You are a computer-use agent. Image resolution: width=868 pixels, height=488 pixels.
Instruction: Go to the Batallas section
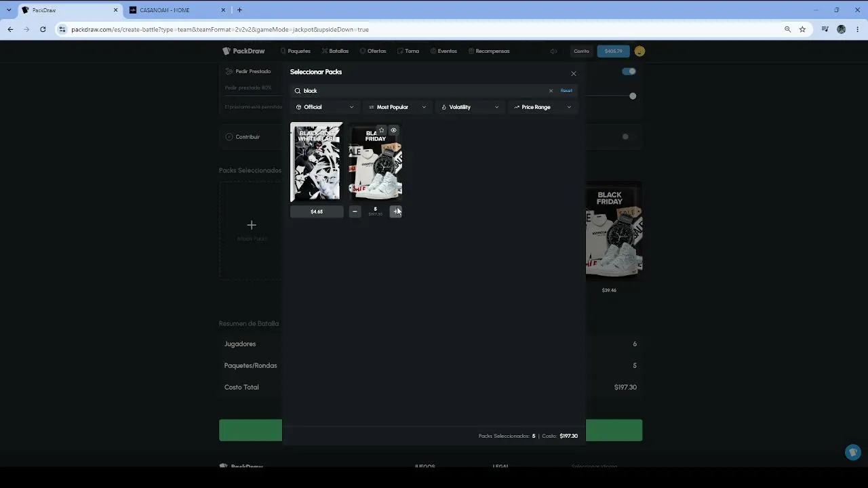point(335,51)
